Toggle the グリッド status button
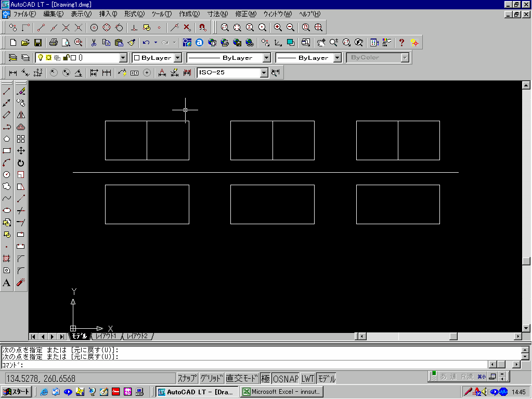Viewport: 532px width, 399px height. (211, 378)
